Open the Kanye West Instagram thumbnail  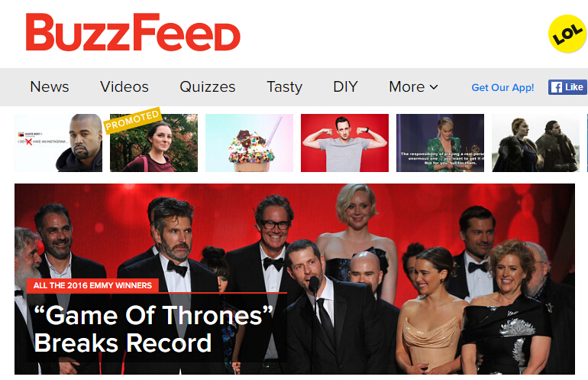click(x=58, y=143)
